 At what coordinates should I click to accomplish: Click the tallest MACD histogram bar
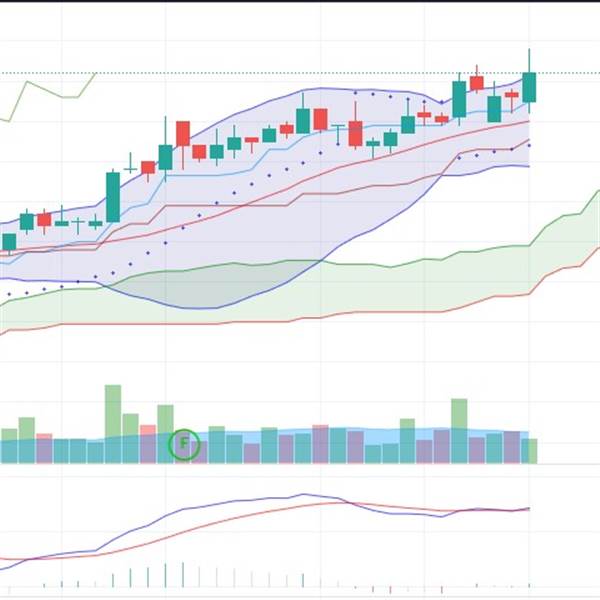[x=183, y=574]
